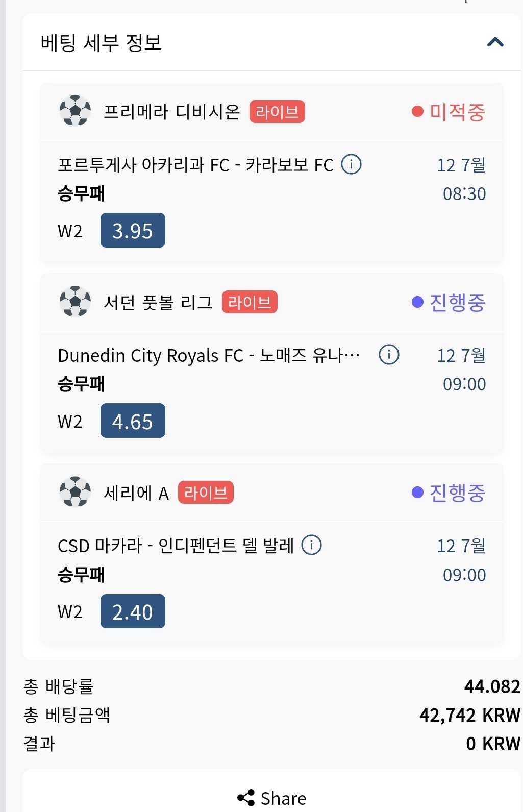Open info icon for CSD 마카라 match
The width and height of the screenshot is (523, 812).
311,545
